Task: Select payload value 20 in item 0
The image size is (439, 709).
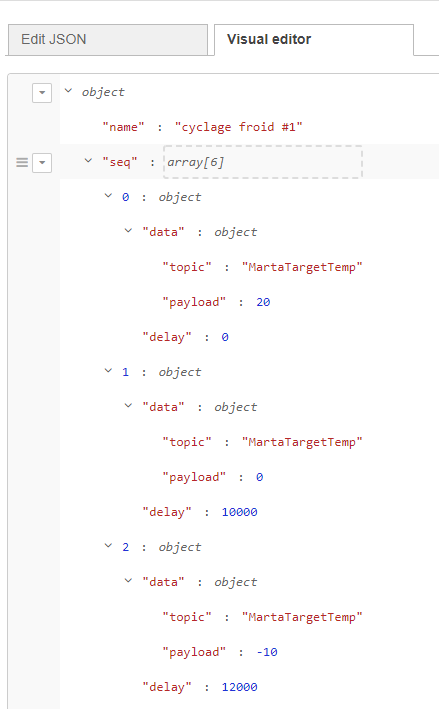Action: (263, 302)
